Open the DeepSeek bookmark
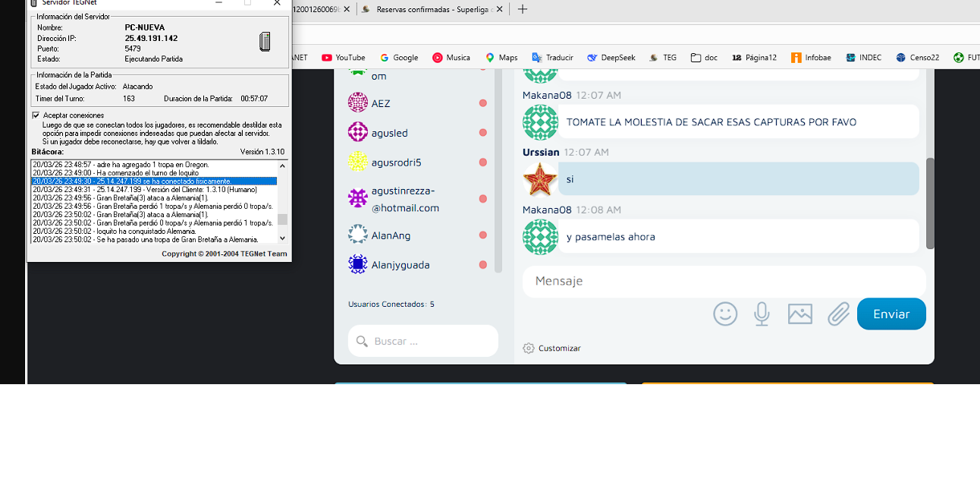Image resolution: width=980 pixels, height=492 pixels. tap(611, 58)
